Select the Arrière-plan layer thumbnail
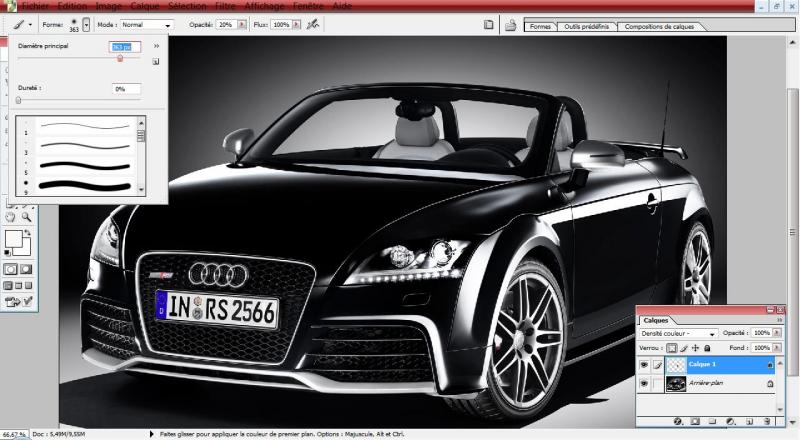This screenshot has width=800, height=440. 676,383
